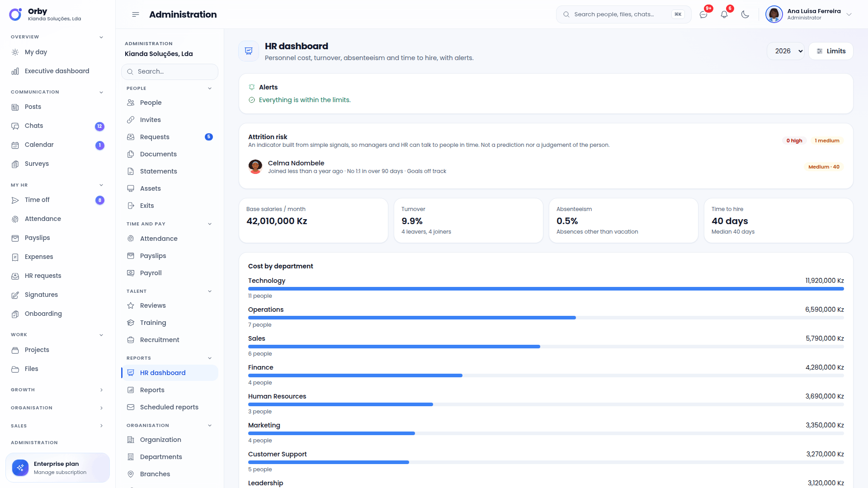Focus the Search people, files, chats field
868x488 pixels.
623,14
